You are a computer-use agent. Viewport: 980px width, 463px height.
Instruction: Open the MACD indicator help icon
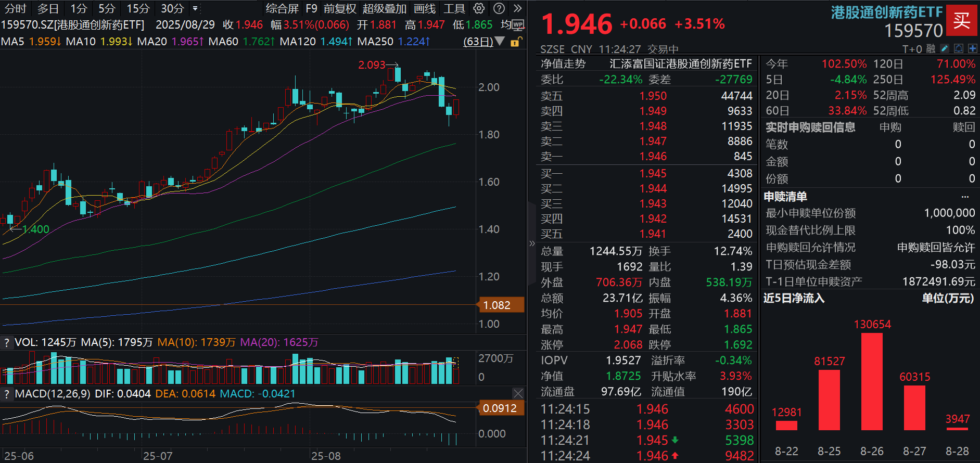7,394
